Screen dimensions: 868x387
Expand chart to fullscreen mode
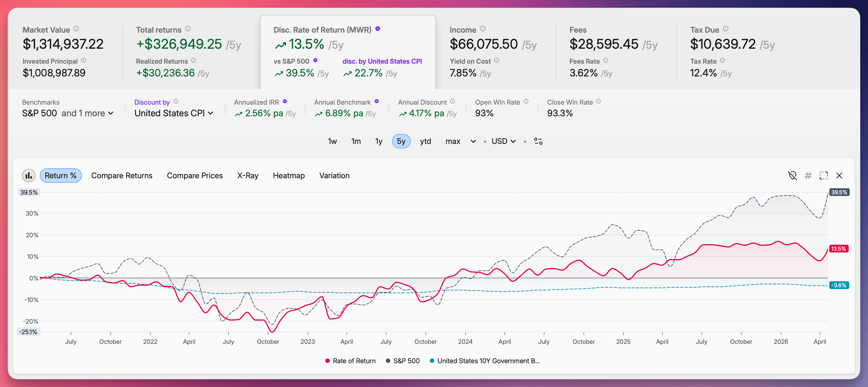click(x=823, y=175)
